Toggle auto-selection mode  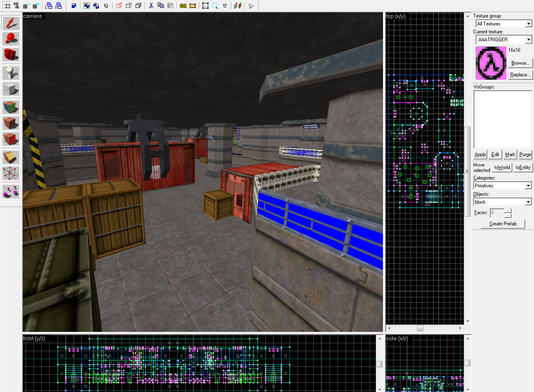tap(215, 6)
